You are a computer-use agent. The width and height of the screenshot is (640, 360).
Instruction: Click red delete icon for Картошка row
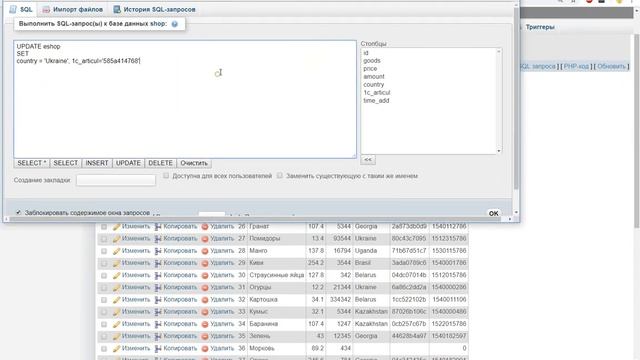coord(205,300)
